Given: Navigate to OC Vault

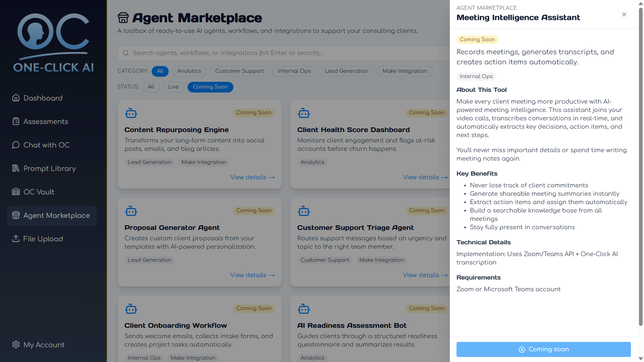Looking at the screenshot, I should (x=39, y=192).
